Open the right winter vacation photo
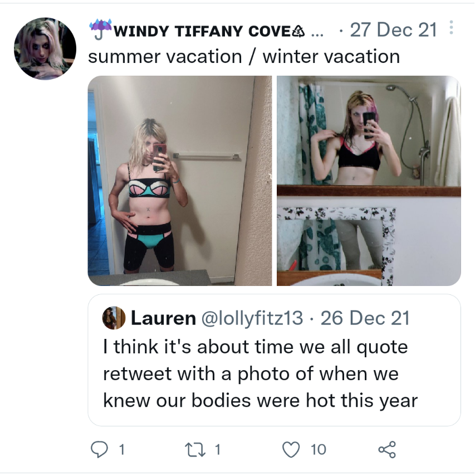 pyautogui.click(x=369, y=181)
